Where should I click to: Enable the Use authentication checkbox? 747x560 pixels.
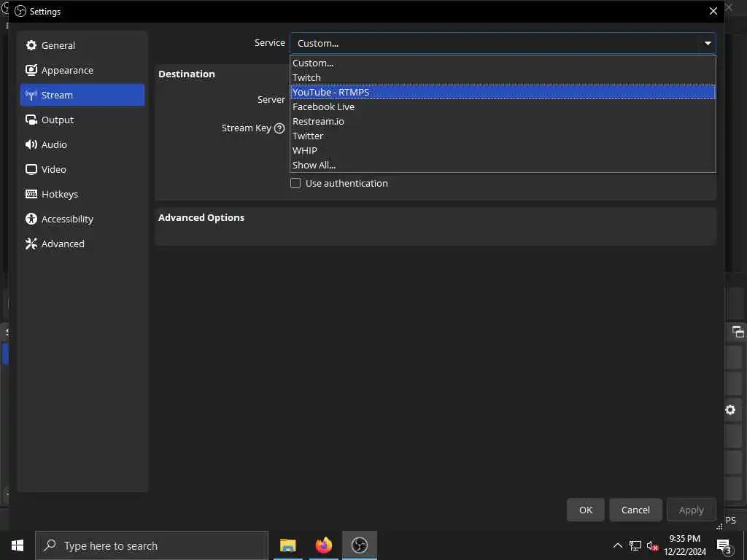pyautogui.click(x=295, y=183)
